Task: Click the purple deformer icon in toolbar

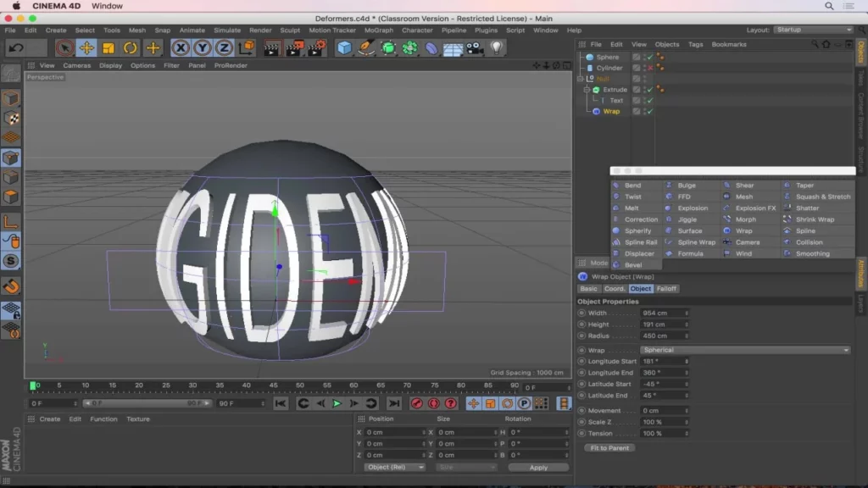Action: click(431, 48)
